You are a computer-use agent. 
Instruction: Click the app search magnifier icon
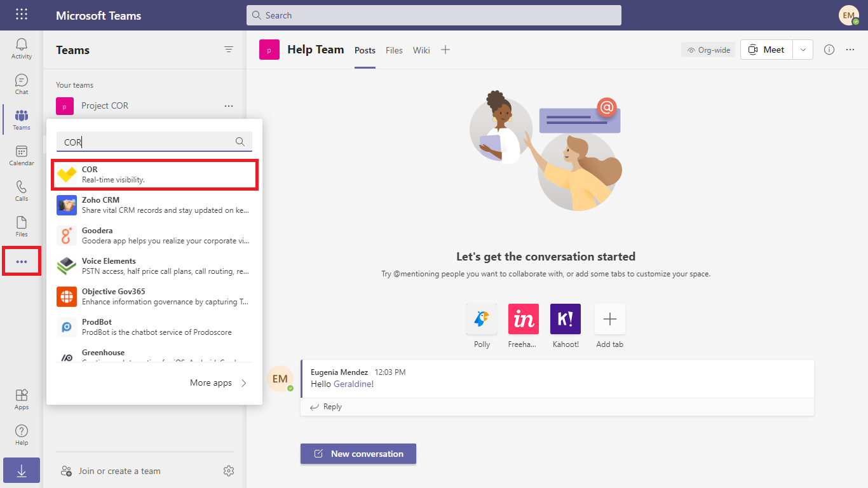tap(240, 142)
